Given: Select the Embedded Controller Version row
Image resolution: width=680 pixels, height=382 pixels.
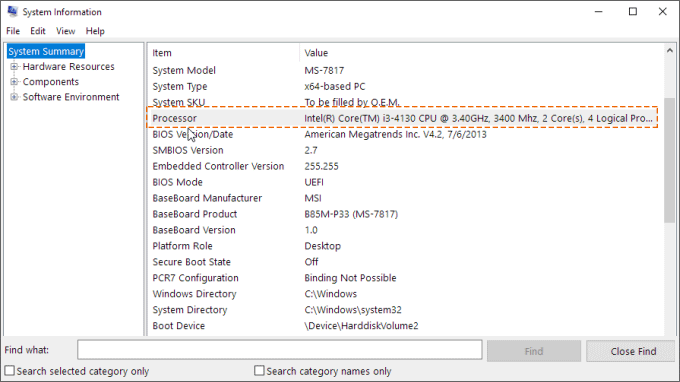Looking at the screenshot, I should pyautogui.click(x=405, y=167).
